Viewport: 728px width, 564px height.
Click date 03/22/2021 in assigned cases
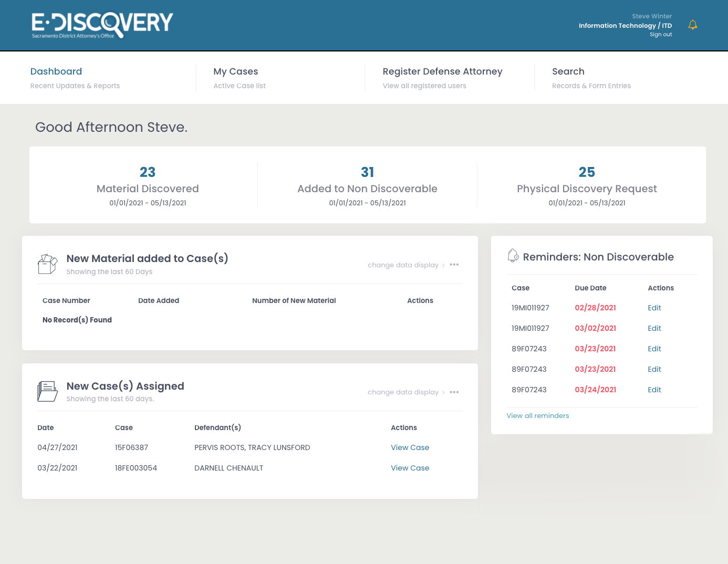tap(57, 468)
